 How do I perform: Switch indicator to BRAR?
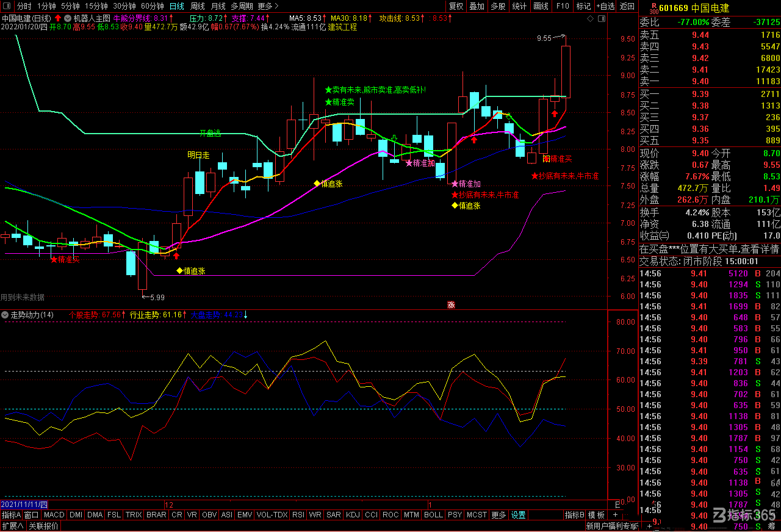[x=156, y=515]
